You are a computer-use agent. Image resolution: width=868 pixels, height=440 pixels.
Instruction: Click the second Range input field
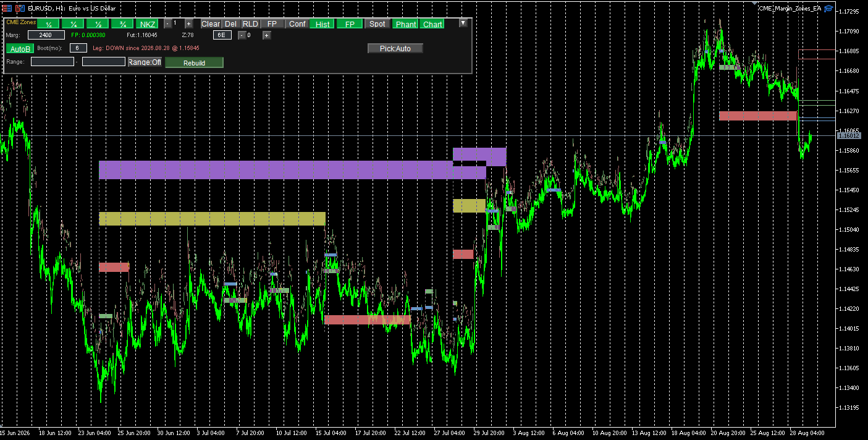tap(104, 62)
